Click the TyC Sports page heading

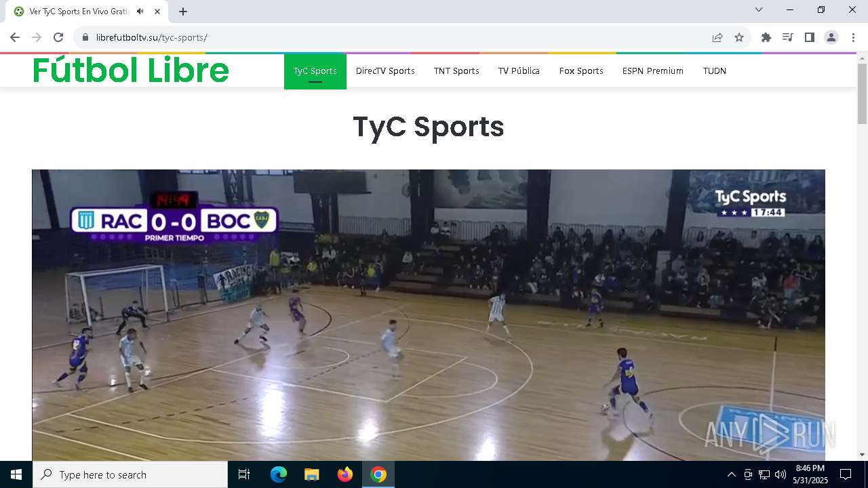[429, 127]
